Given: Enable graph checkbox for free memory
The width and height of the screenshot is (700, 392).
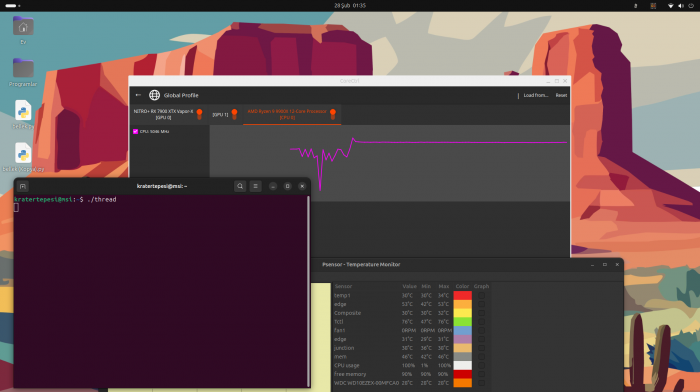Looking at the screenshot, I should click(481, 374).
